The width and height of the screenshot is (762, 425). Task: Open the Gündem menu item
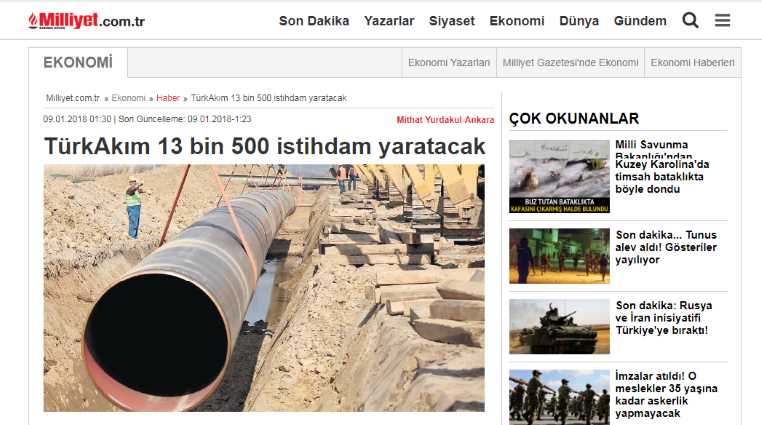pyautogui.click(x=640, y=21)
